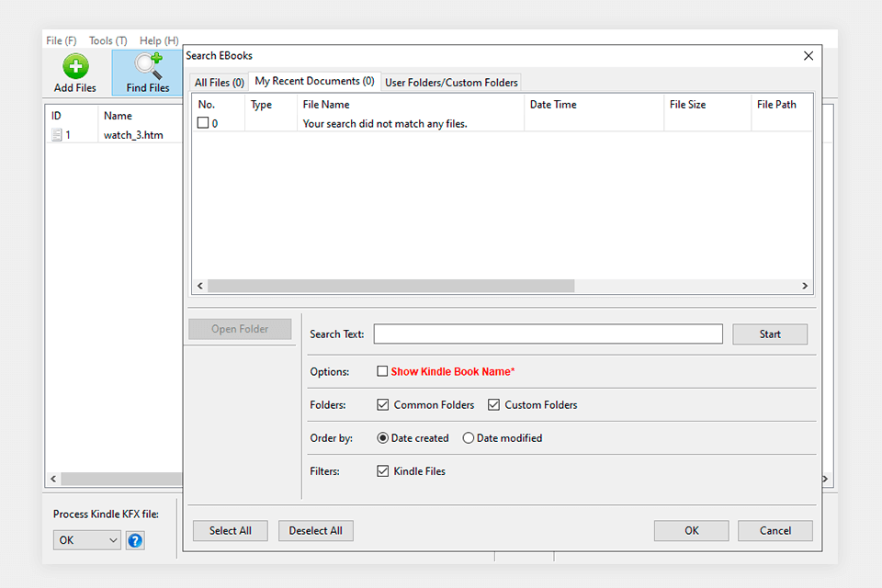The height and width of the screenshot is (588, 882).
Task: Click the Select All button
Action: coord(230,530)
